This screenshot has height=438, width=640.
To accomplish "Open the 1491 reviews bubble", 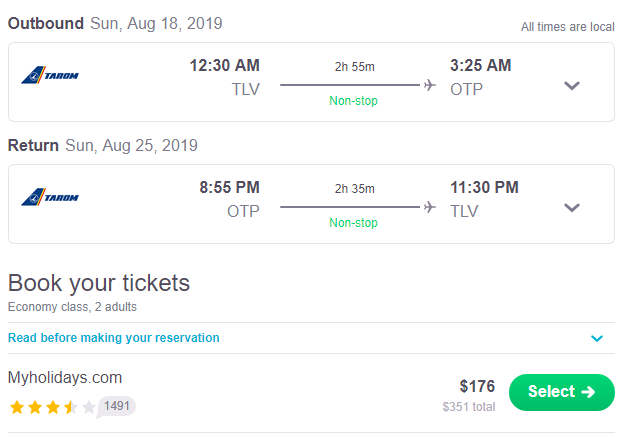I will (x=116, y=406).
